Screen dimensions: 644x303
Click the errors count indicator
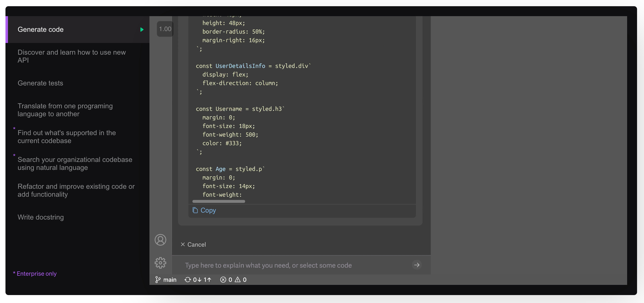(x=226, y=279)
